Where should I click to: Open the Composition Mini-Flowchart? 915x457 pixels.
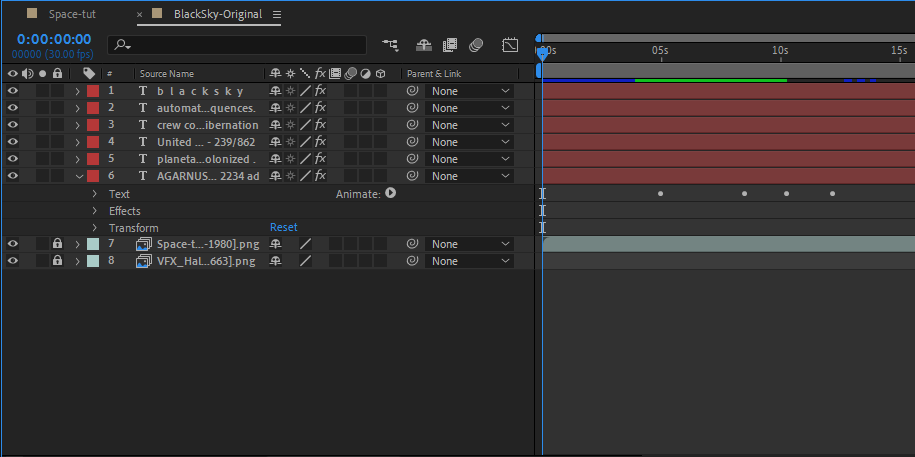click(389, 45)
